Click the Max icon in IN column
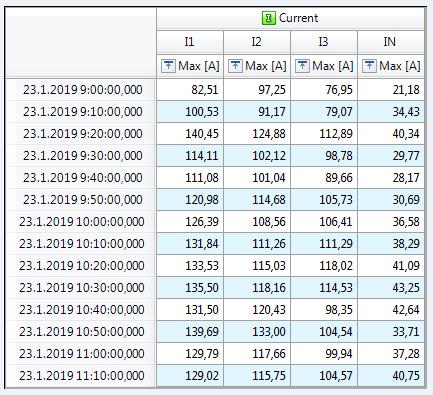 (369, 66)
